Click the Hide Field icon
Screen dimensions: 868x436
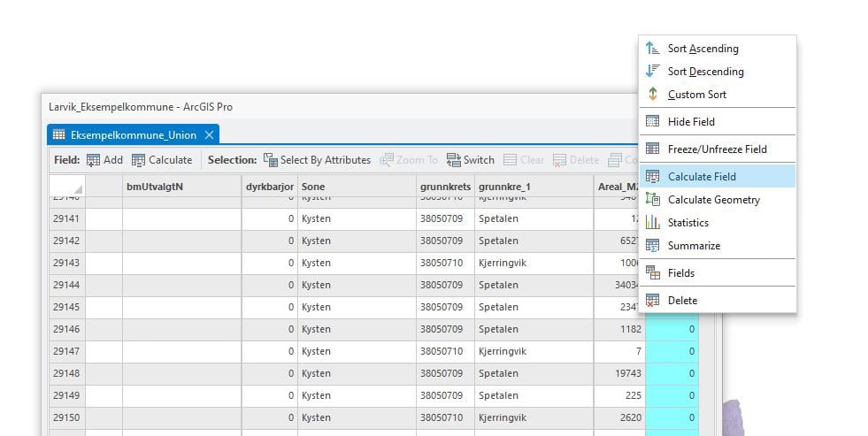tap(653, 122)
